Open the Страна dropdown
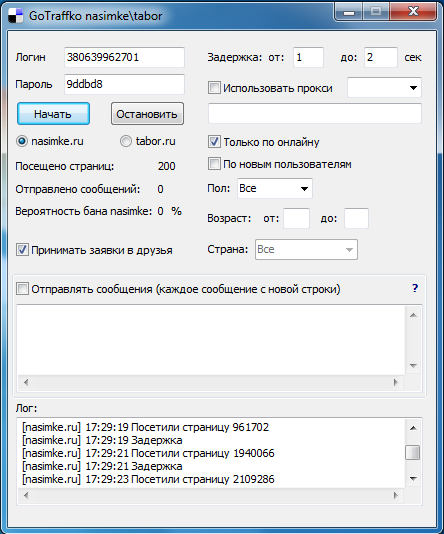The height and width of the screenshot is (534, 444). (x=306, y=249)
